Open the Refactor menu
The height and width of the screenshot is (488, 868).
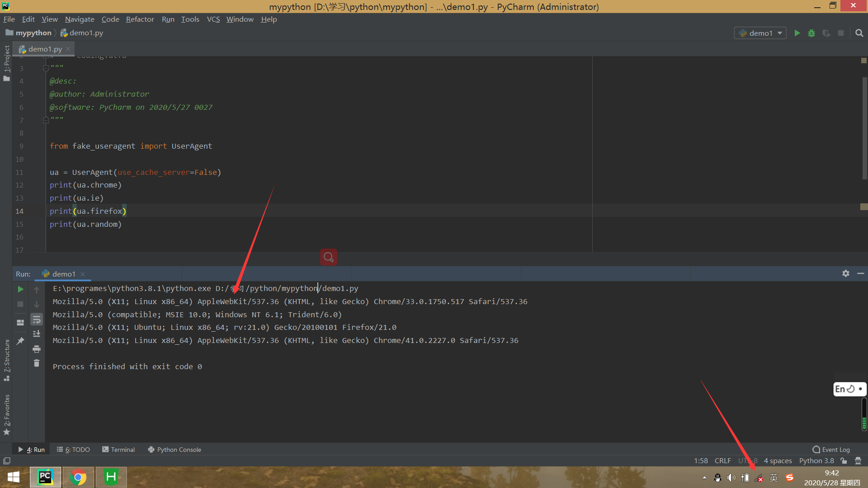pos(140,19)
